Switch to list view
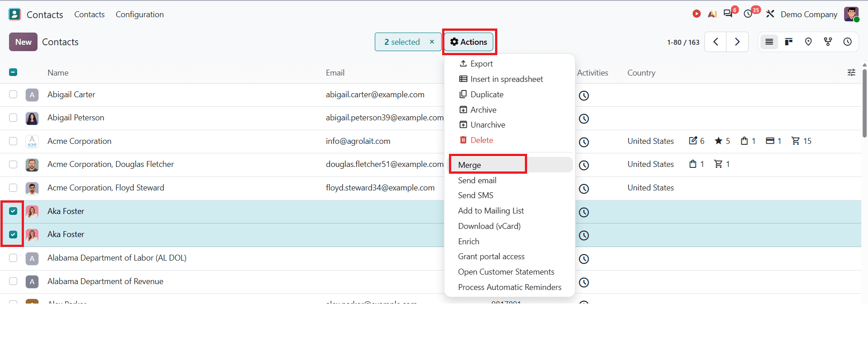This screenshot has height=342, width=868. pyautogui.click(x=769, y=42)
